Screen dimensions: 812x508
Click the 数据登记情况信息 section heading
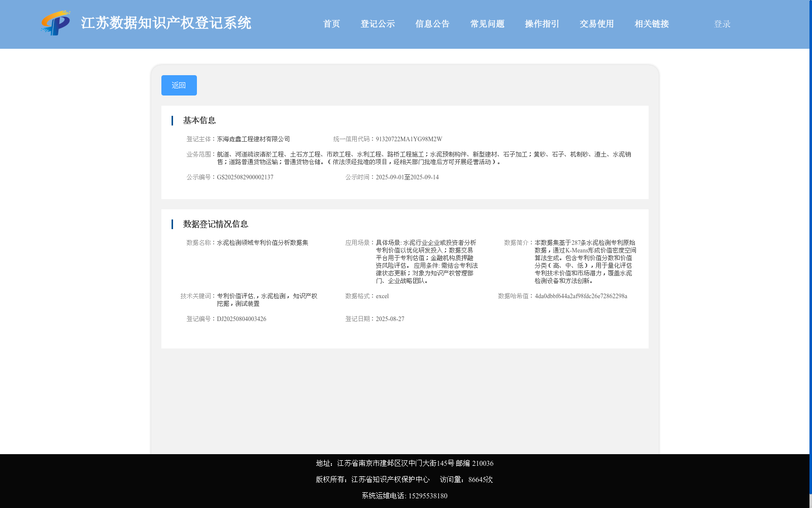[x=216, y=224]
